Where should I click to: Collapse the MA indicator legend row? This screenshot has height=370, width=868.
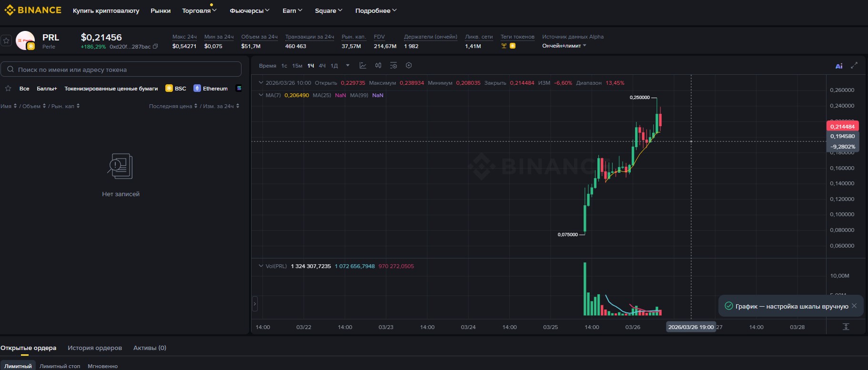point(261,95)
